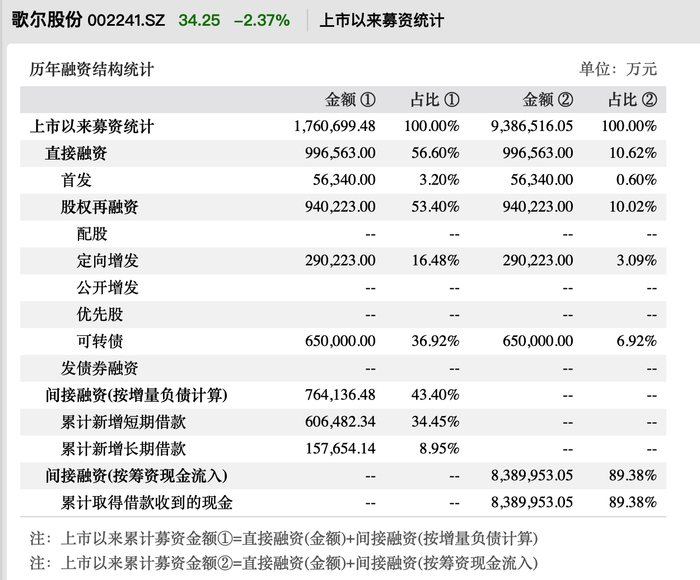
Task: Select the 可转债 row label
Action: pos(100,341)
